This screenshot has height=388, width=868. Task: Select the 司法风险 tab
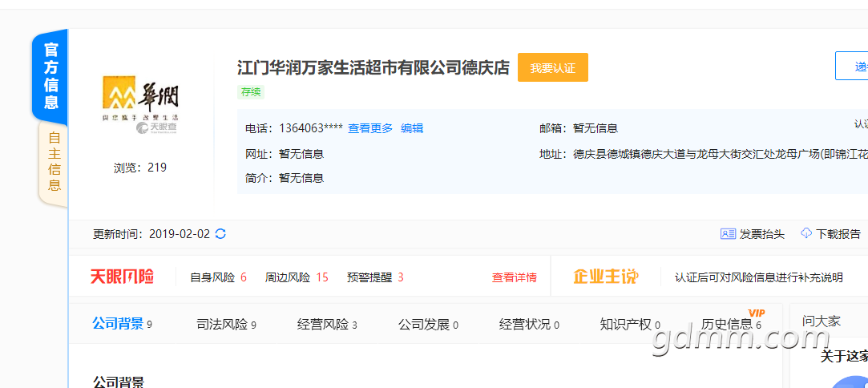click(x=226, y=325)
